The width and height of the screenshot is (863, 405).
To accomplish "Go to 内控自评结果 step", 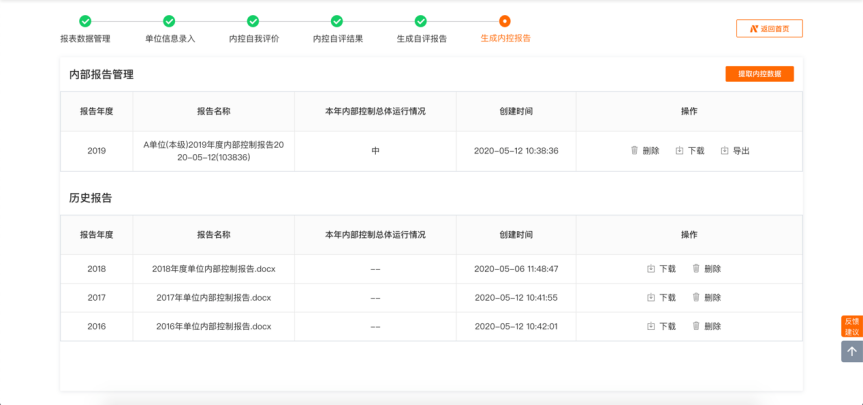I will click(337, 21).
